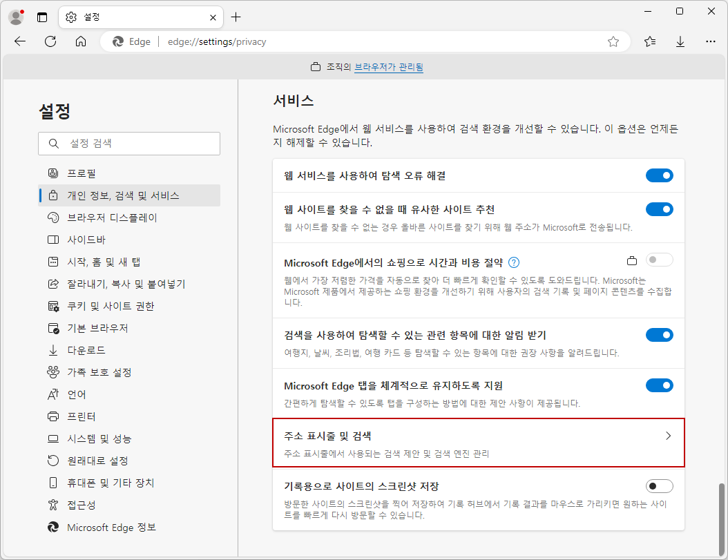Viewport: 728px width, 560px height.
Task: Open 시작, 홈 및 새 탭 settings
Action: (x=130, y=262)
